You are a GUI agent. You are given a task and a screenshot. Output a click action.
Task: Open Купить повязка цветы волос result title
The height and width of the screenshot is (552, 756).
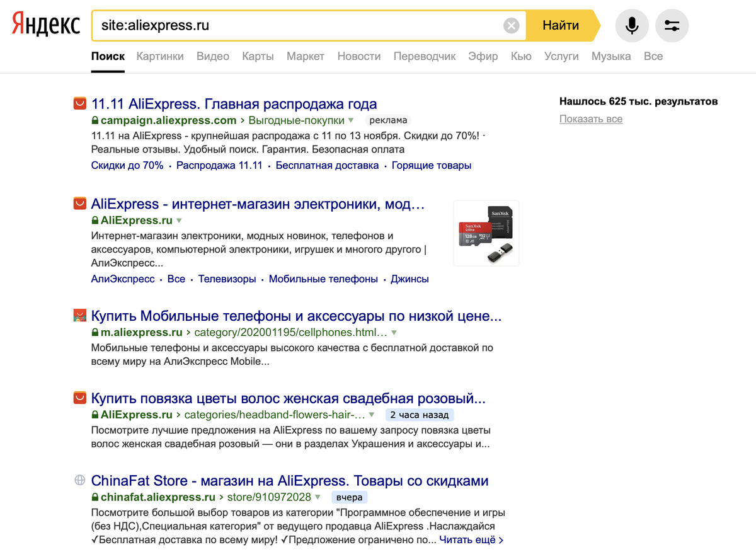click(289, 398)
